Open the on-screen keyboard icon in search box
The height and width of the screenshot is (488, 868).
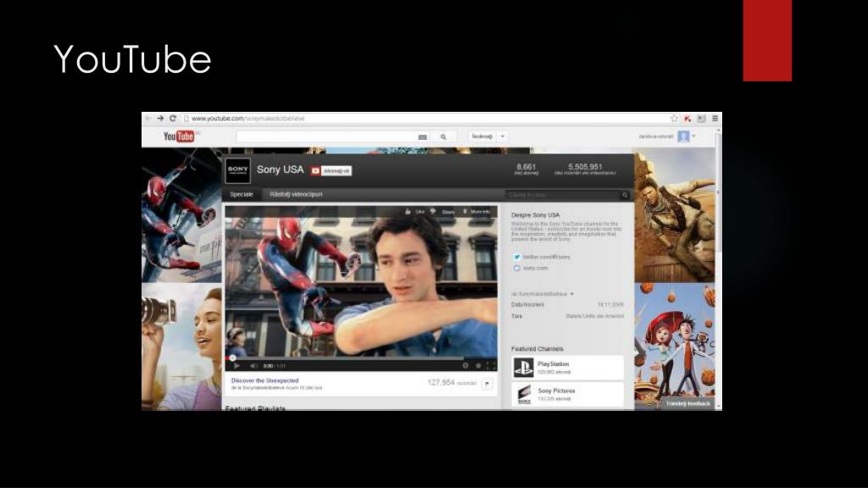[422, 136]
